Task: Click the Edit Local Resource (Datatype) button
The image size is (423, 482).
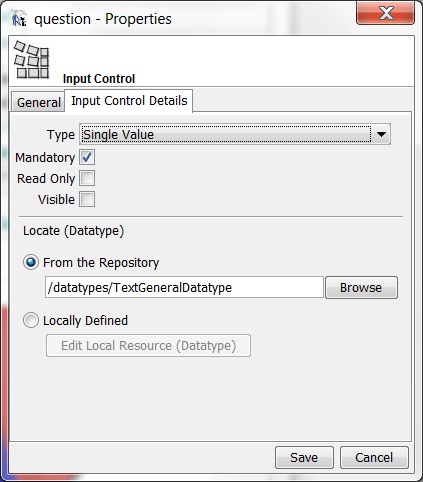Action: (148, 346)
